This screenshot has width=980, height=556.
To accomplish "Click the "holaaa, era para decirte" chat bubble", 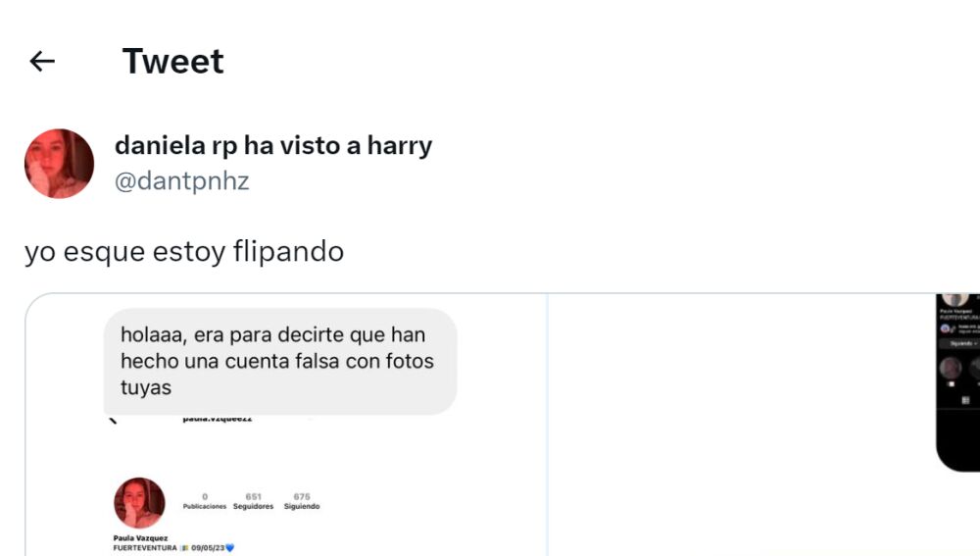I will [x=279, y=361].
